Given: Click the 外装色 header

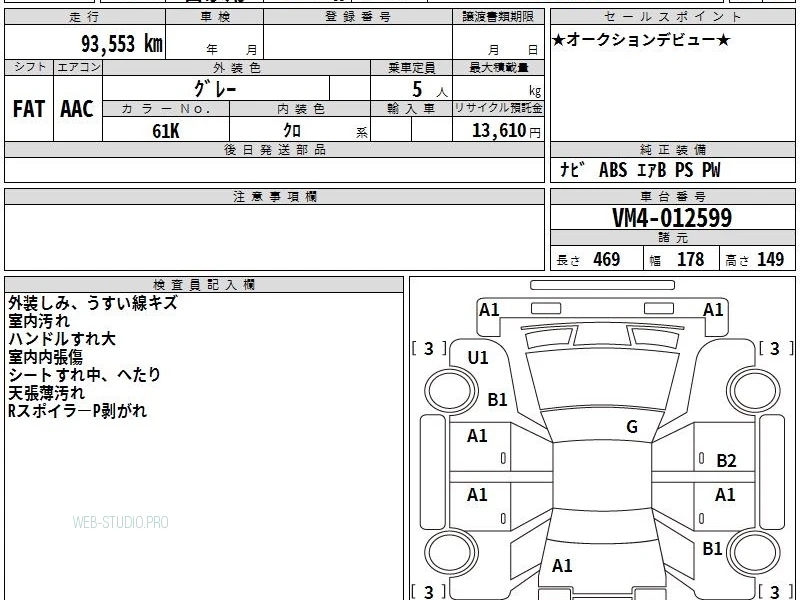Looking at the screenshot, I should tap(237, 68).
